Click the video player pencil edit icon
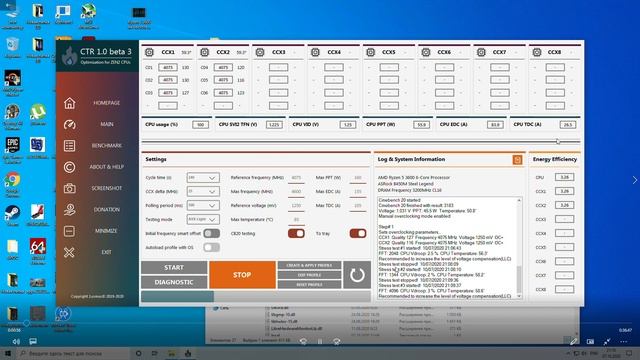 (x=573, y=341)
